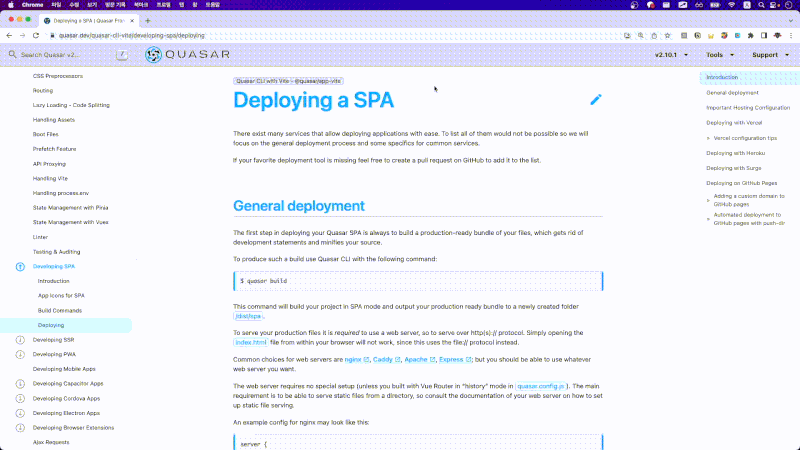The height and width of the screenshot is (450, 800).
Task: Open Boot Files in sidebar
Action: click(x=45, y=135)
